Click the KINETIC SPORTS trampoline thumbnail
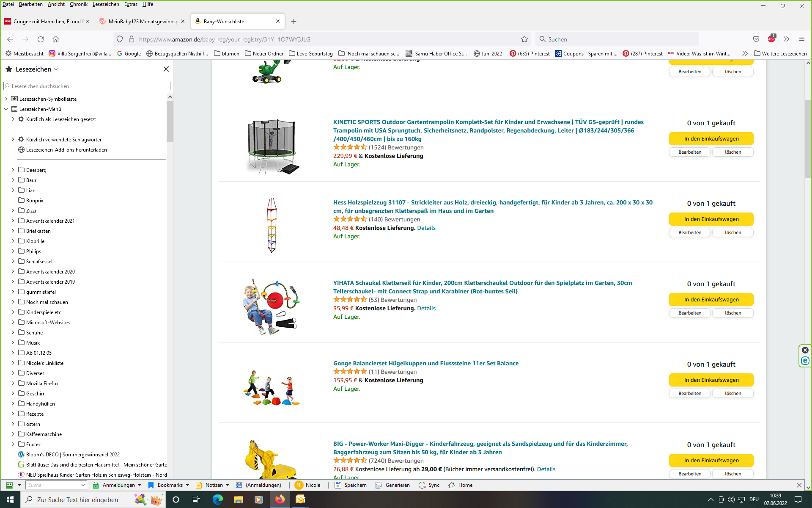Screen dimensions: 812x508 coord(272,146)
